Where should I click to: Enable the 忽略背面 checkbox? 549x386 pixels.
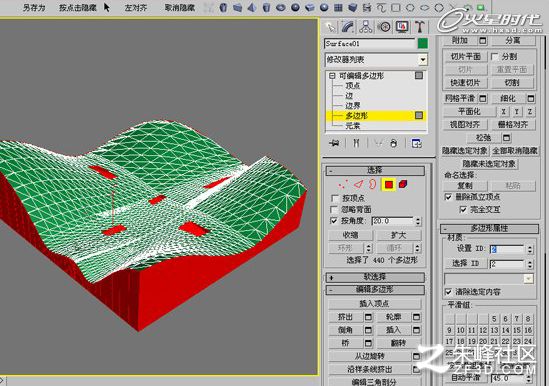[x=334, y=209]
